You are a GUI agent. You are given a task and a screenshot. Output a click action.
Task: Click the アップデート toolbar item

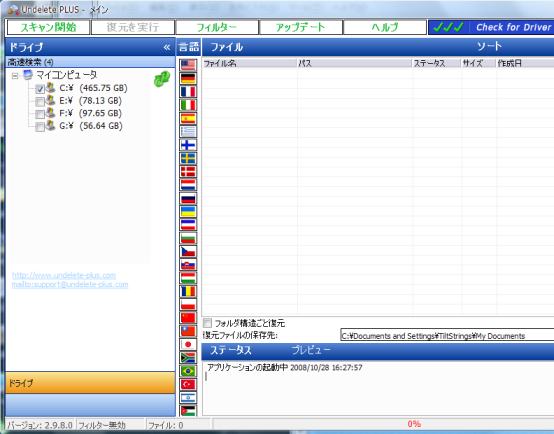pyautogui.click(x=301, y=27)
